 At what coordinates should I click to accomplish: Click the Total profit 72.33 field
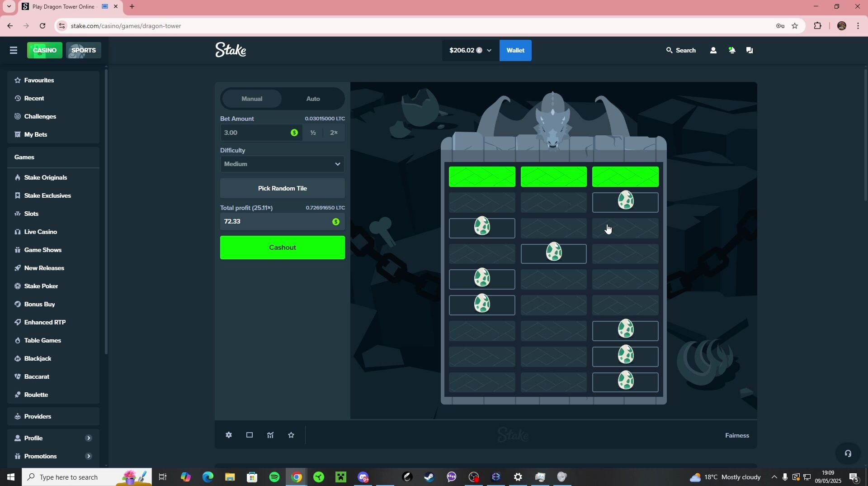tap(282, 222)
